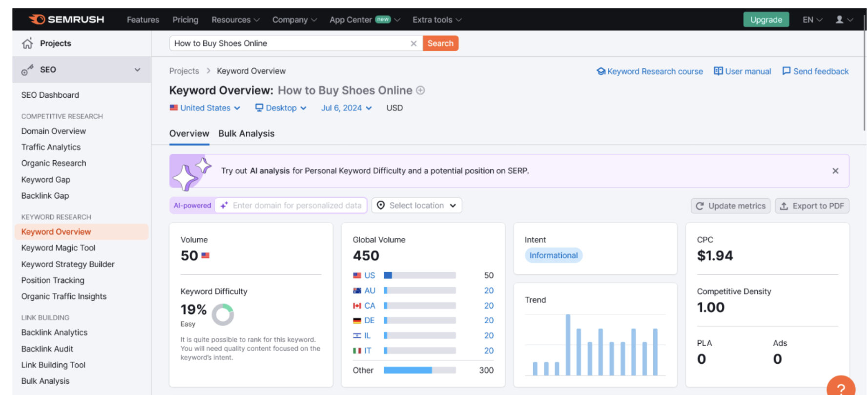The height and width of the screenshot is (395, 868).
Task: Open Backlink Audit in sidebar
Action: [47, 349]
